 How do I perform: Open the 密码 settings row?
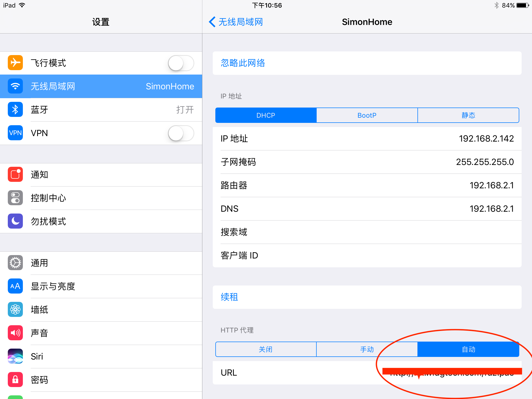click(x=101, y=380)
